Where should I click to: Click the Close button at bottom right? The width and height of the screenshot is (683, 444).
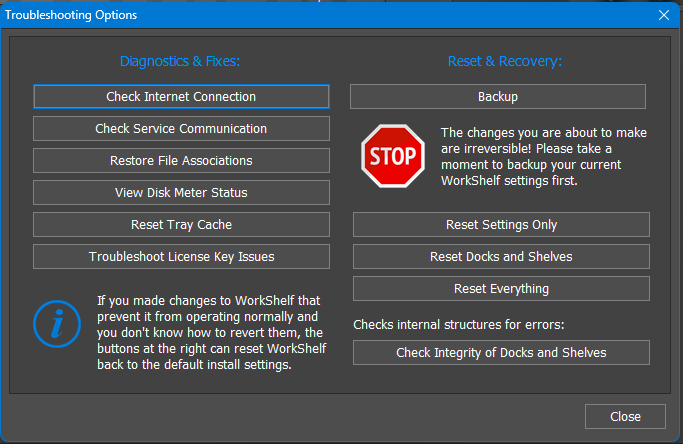click(x=625, y=417)
